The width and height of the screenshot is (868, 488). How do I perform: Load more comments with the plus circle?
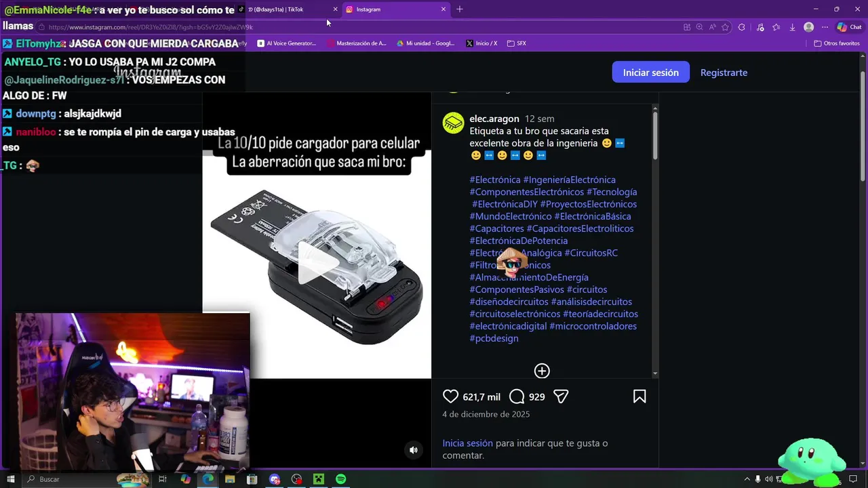(x=542, y=371)
